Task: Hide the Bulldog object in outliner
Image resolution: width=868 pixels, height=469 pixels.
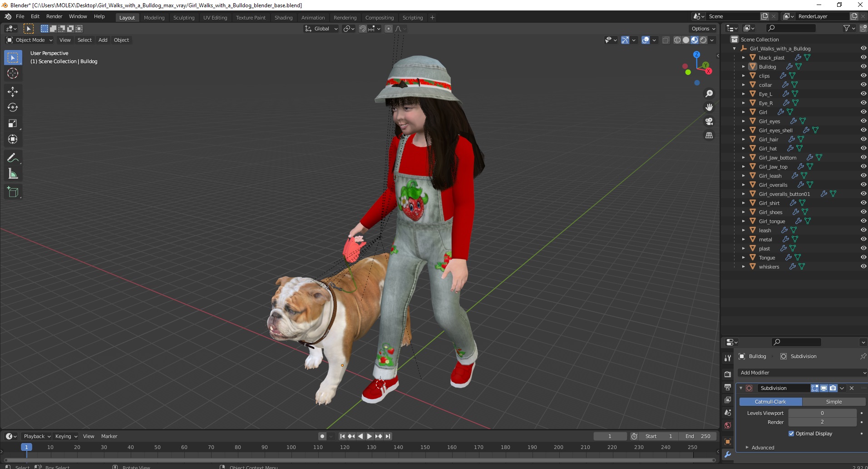Action: (863, 66)
